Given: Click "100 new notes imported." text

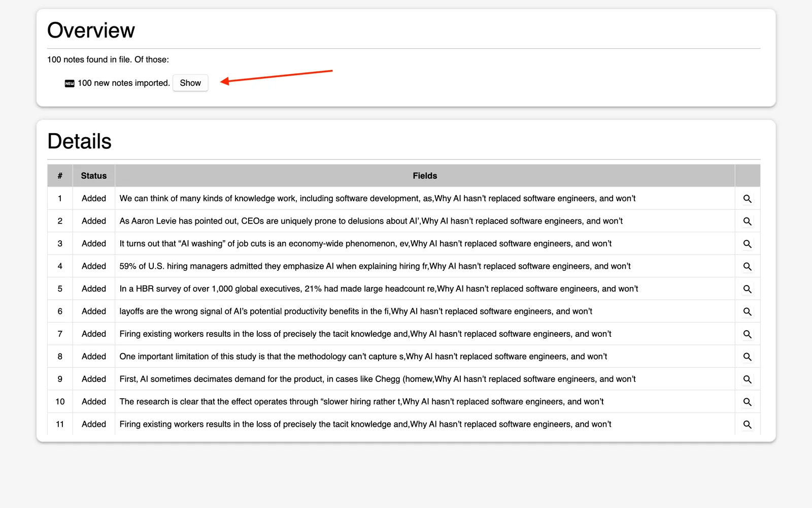Looking at the screenshot, I should coord(123,83).
